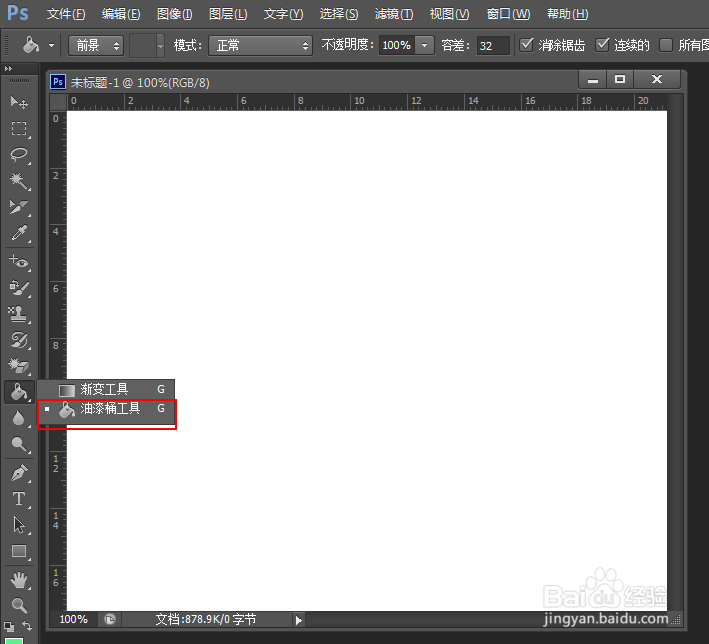Open the 视图(V) menu
Screen dimensions: 709x644
pos(449,14)
